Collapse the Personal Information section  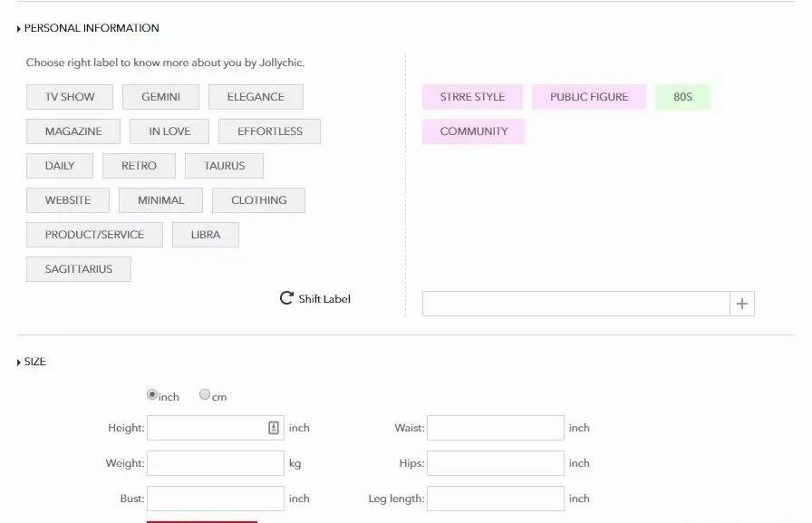19,29
